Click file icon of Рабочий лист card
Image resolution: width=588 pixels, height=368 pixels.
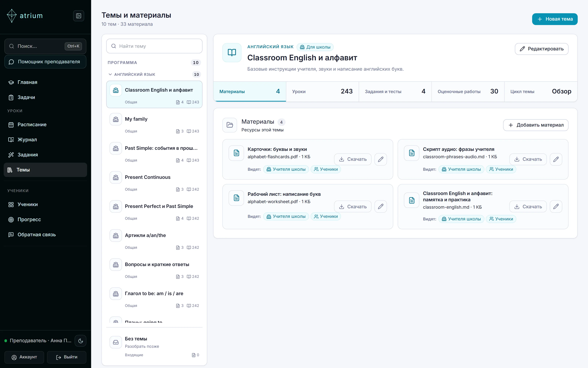pos(236,198)
